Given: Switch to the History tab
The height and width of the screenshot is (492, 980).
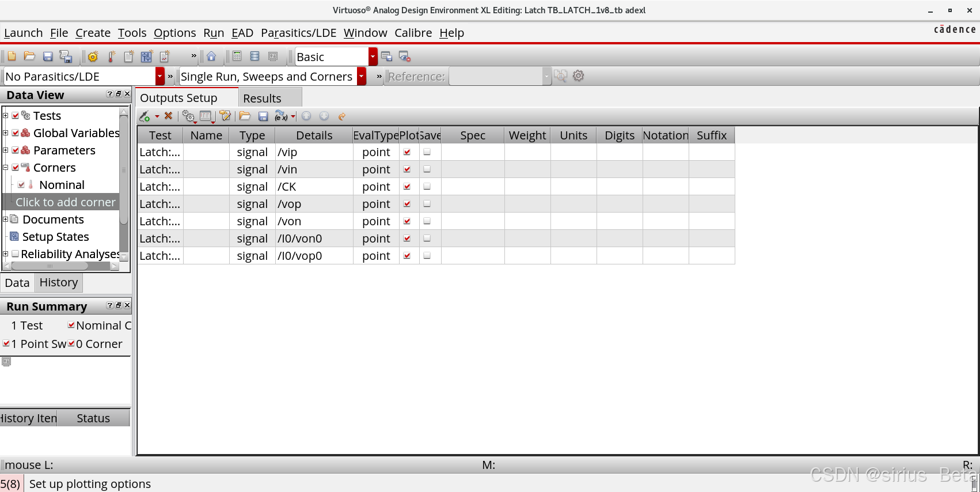Looking at the screenshot, I should point(59,282).
